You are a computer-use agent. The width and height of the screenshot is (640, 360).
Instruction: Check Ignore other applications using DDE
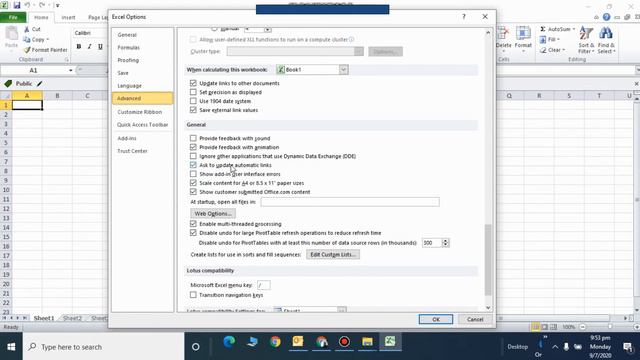pyautogui.click(x=193, y=156)
